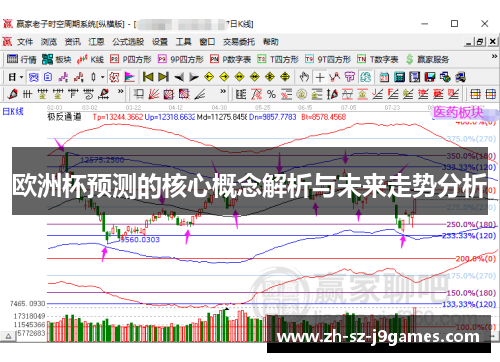This screenshot has height=362, width=500.
Task: Select the hand pan tool
Action: tap(304, 77)
